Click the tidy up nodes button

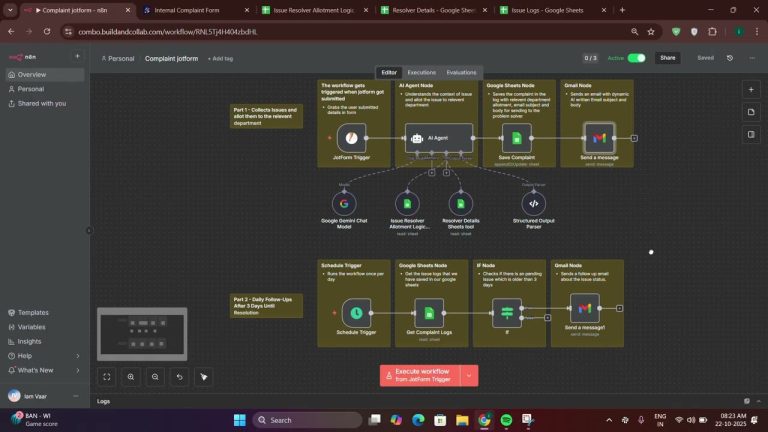(204, 377)
